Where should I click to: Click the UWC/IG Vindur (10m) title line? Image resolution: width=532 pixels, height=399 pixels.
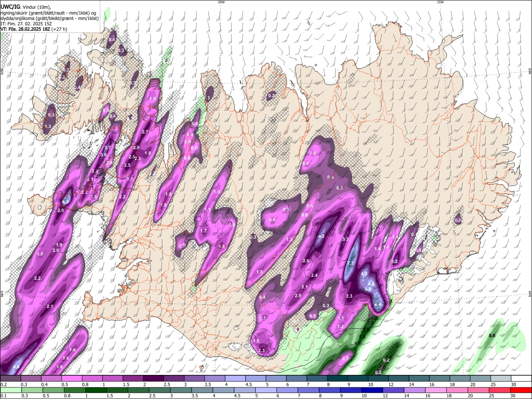25,7
